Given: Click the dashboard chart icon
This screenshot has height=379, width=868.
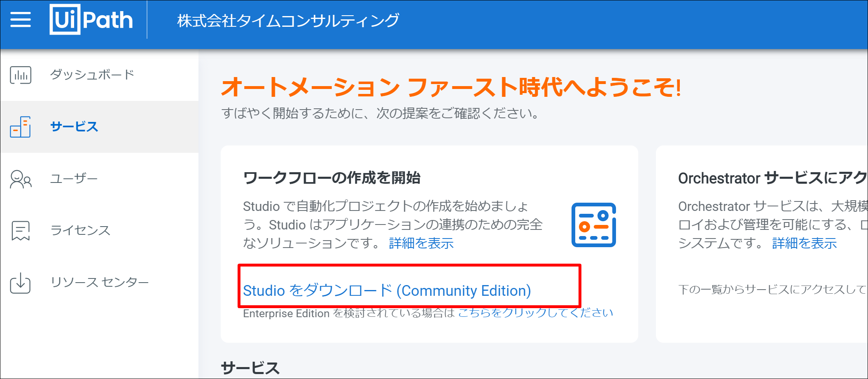Looking at the screenshot, I should [21, 75].
